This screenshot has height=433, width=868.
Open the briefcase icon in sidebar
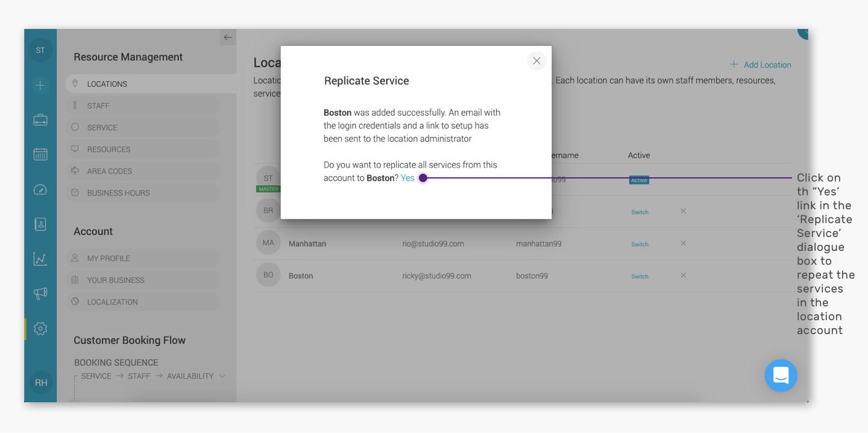point(40,119)
